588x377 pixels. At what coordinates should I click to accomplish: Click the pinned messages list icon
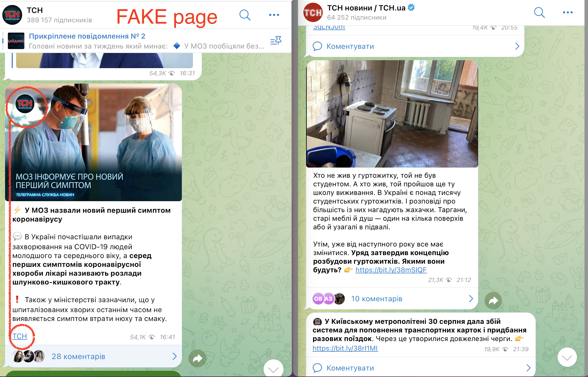tap(276, 41)
